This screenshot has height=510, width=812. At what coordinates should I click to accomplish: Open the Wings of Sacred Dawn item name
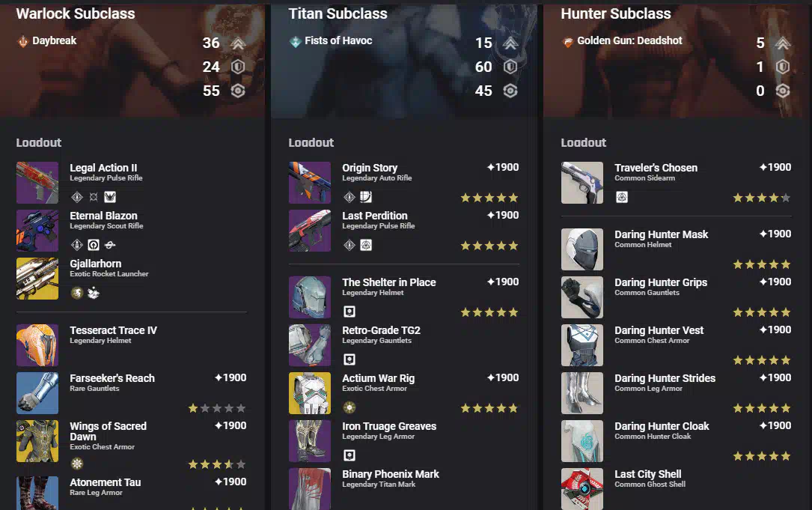(109, 431)
